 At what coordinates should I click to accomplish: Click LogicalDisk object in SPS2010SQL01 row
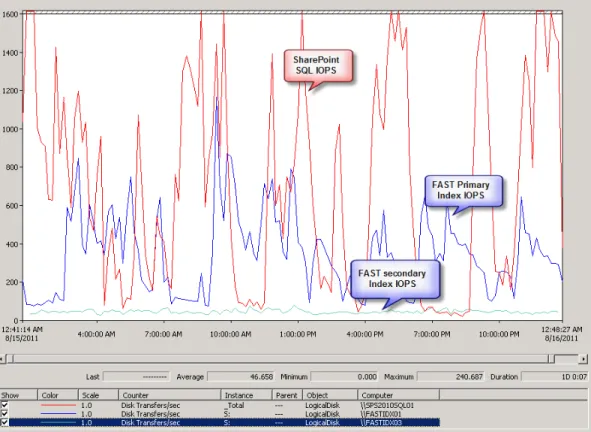tap(322, 405)
